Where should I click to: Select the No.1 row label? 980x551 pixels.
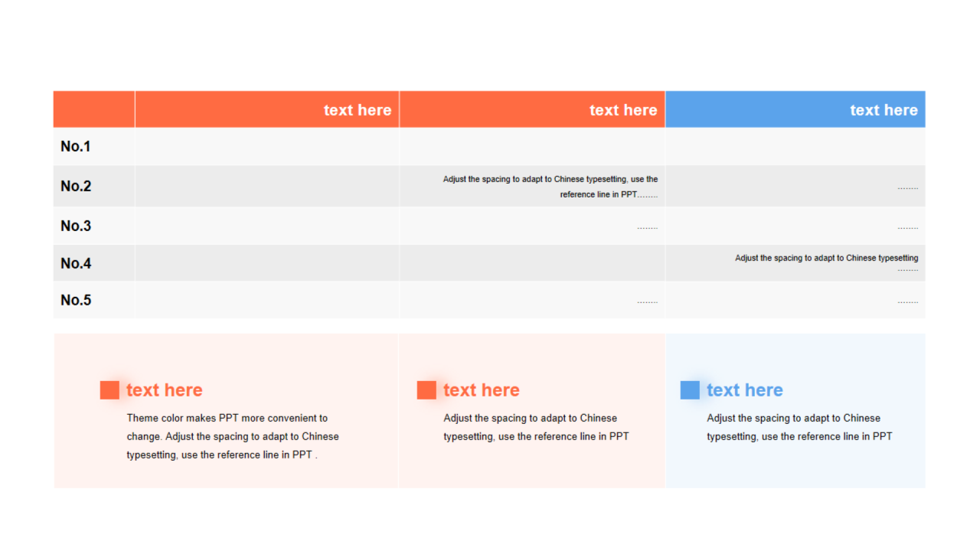click(x=76, y=146)
